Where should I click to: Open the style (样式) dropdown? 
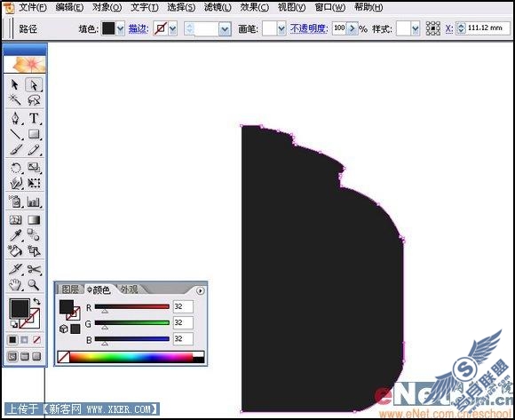point(416,29)
